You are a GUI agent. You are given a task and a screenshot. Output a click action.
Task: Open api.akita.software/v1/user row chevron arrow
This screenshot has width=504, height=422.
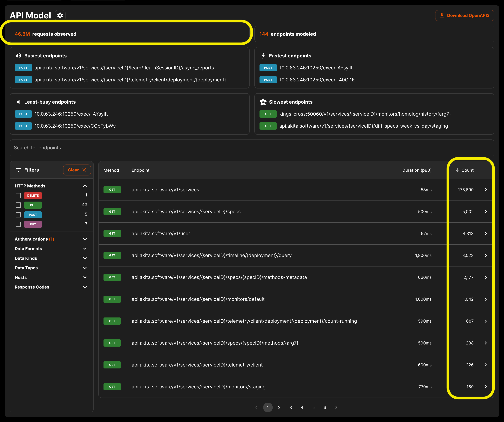(x=486, y=234)
